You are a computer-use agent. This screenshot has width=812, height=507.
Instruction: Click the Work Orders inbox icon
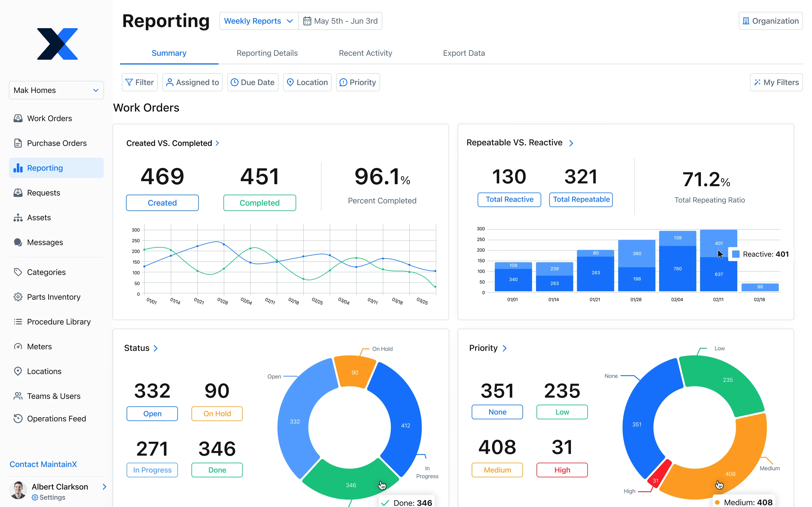pyautogui.click(x=18, y=118)
